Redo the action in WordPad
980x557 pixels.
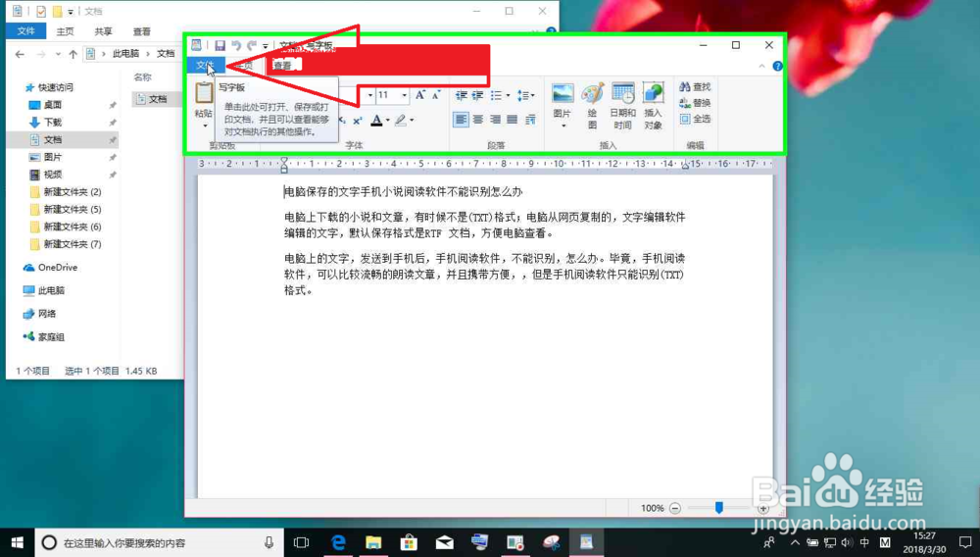(x=251, y=46)
